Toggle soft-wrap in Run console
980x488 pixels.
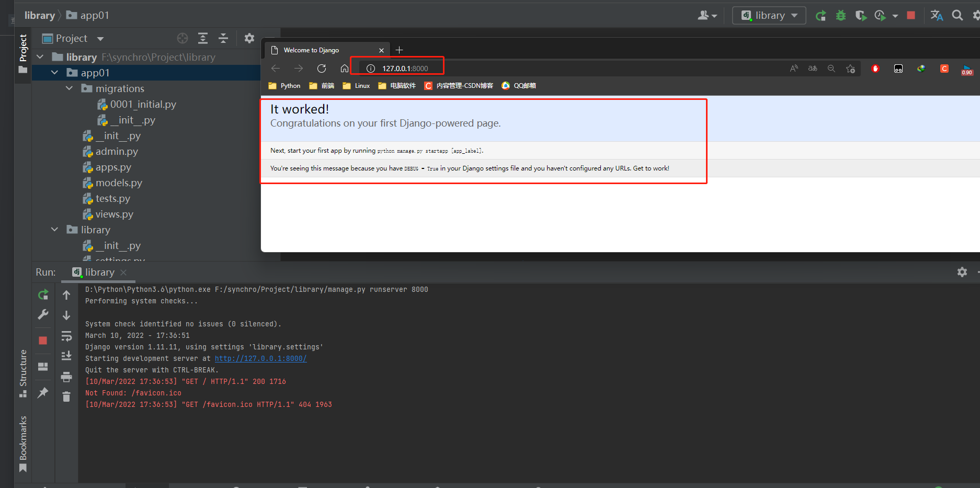(66, 336)
